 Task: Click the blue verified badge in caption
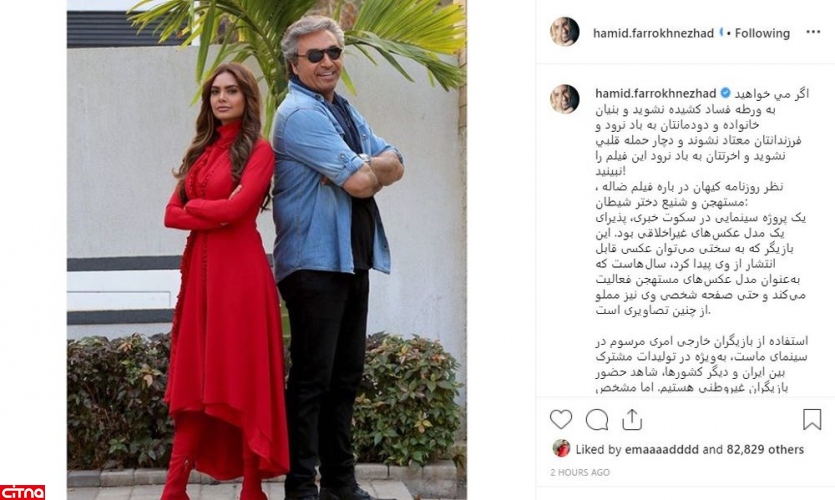coord(725,93)
